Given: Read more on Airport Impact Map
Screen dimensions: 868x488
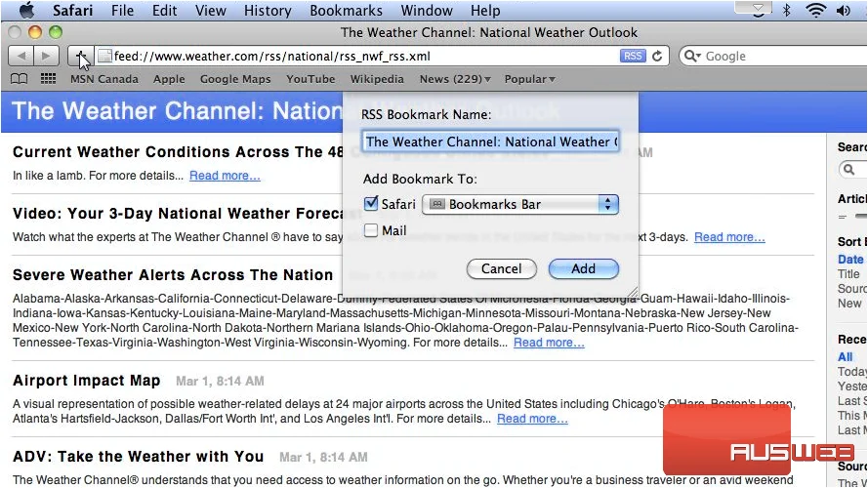Looking at the screenshot, I should click(532, 419).
